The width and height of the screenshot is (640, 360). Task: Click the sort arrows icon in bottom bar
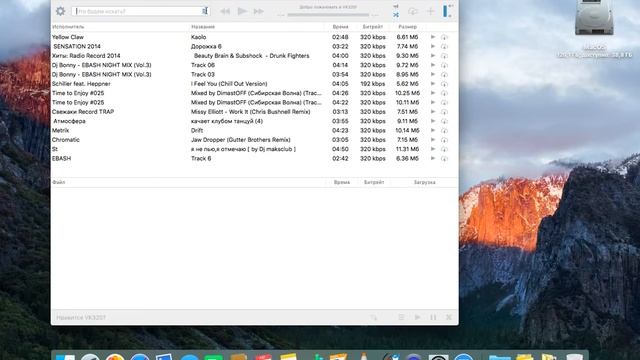click(374, 317)
